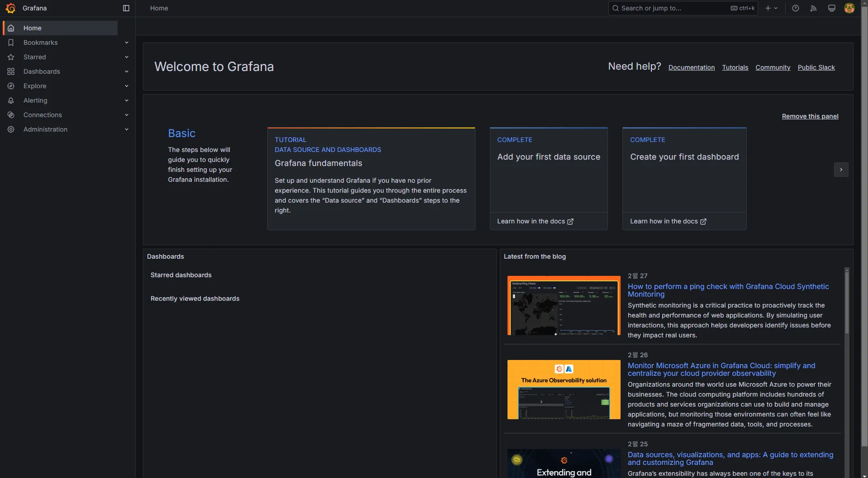Expand the Explore section chevron
Image resolution: width=868 pixels, height=478 pixels.
point(127,86)
